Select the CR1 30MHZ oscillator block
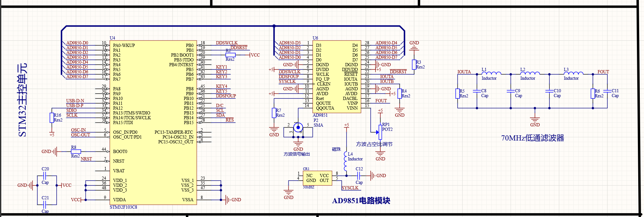The height and width of the screenshot is (217, 644). [317, 178]
